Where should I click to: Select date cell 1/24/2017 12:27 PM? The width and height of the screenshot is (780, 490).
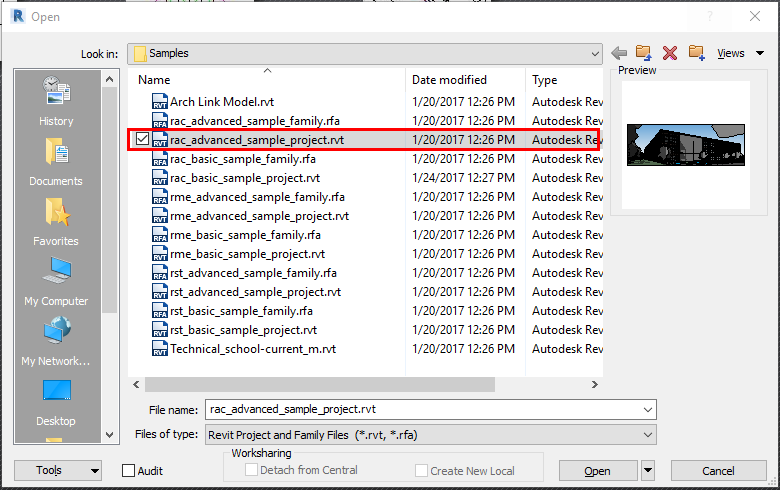tap(463, 178)
